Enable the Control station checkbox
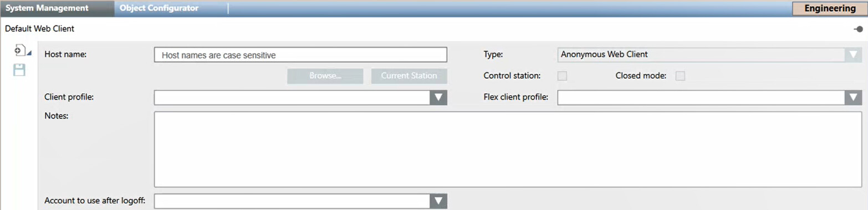The width and height of the screenshot is (868, 210). click(x=562, y=76)
